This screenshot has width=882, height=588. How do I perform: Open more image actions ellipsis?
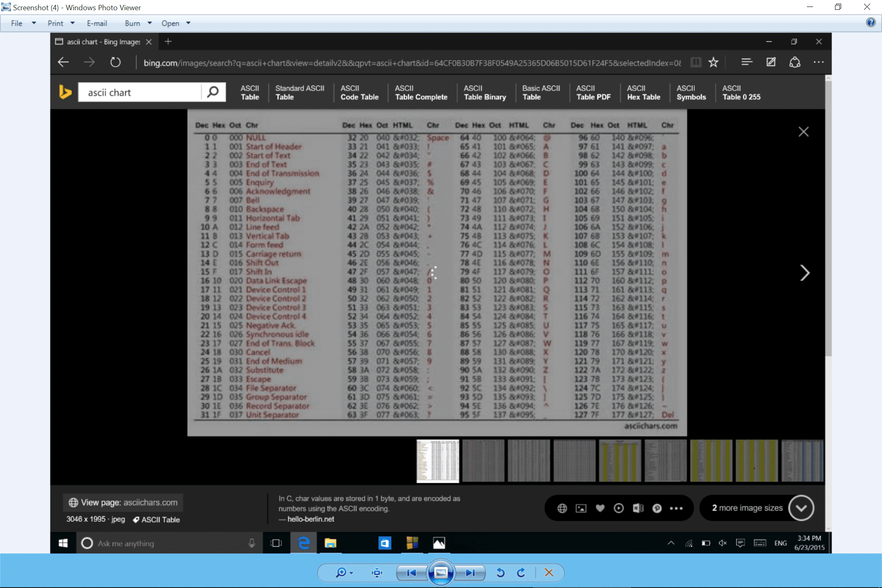[676, 508]
